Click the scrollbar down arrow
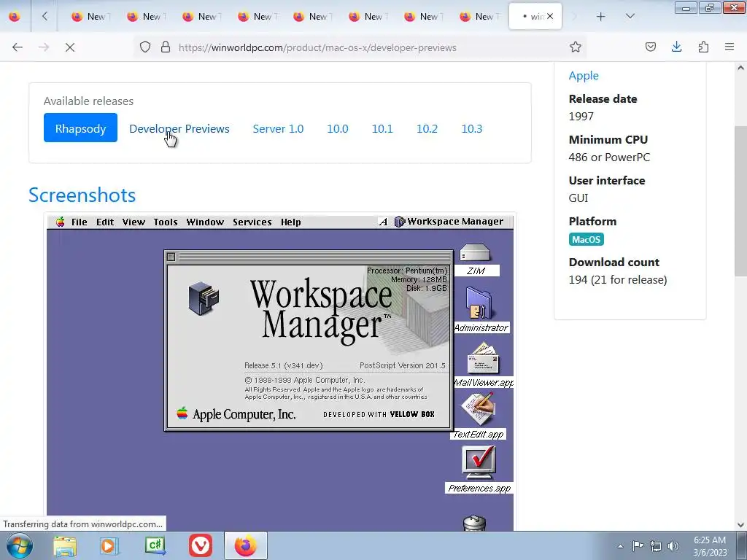This screenshot has height=560, width=747. click(x=740, y=525)
